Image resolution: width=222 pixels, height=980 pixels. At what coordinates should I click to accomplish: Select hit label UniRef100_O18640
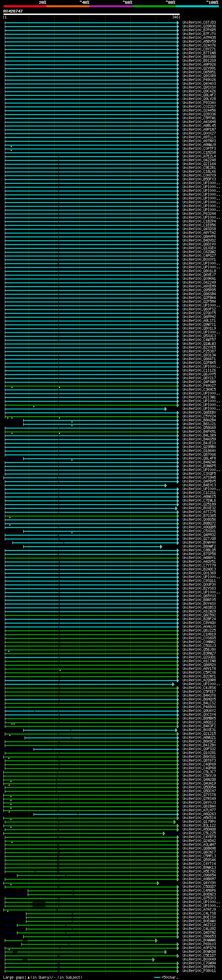tap(199, 451)
